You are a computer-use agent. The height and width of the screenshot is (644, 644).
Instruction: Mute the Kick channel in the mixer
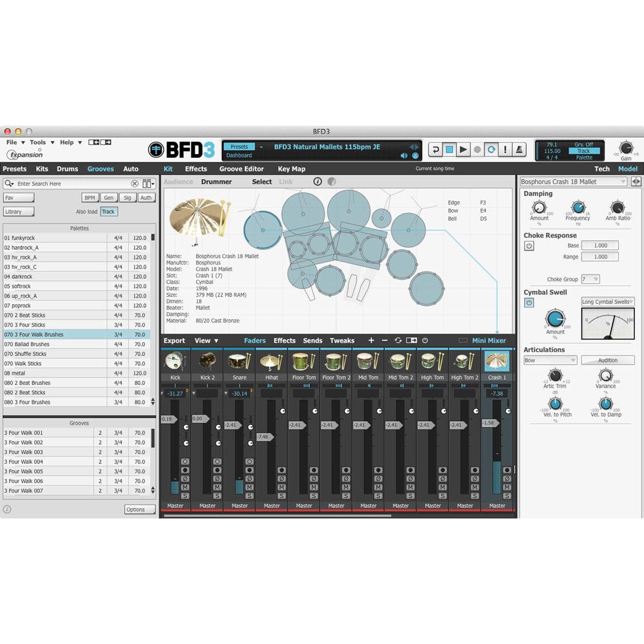coord(185,487)
